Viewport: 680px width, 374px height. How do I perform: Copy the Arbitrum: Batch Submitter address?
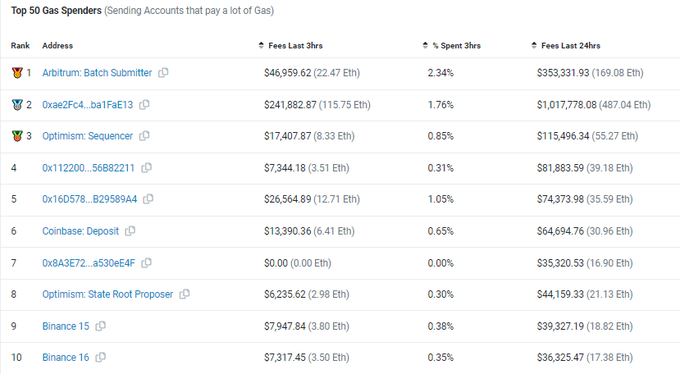(163, 73)
